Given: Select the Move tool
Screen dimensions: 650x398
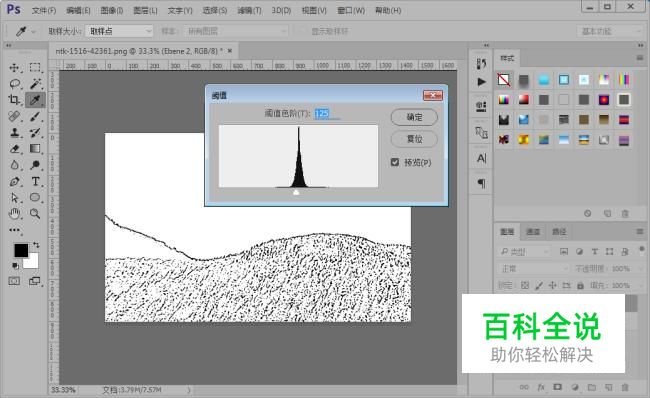Looking at the screenshot, I should 15,68.
